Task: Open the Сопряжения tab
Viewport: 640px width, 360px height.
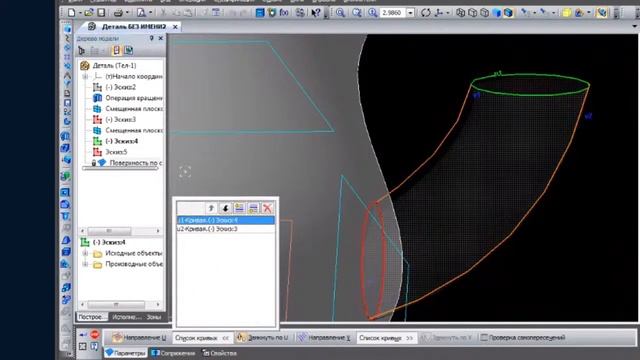Action: pyautogui.click(x=173, y=353)
